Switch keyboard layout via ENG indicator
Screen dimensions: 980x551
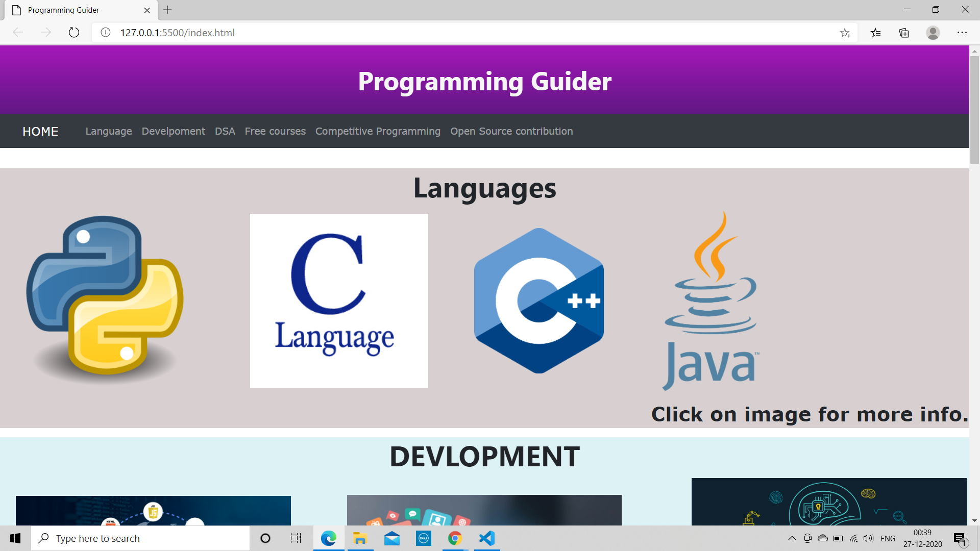[889, 538]
